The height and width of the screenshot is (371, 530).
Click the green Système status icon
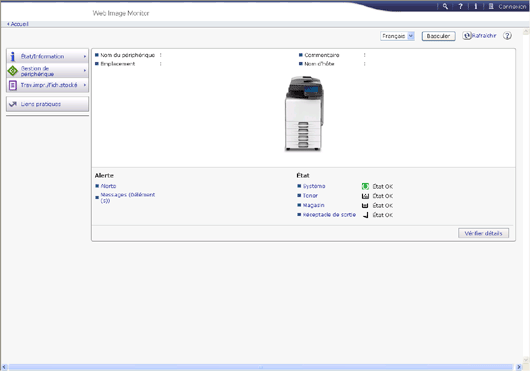(365, 186)
